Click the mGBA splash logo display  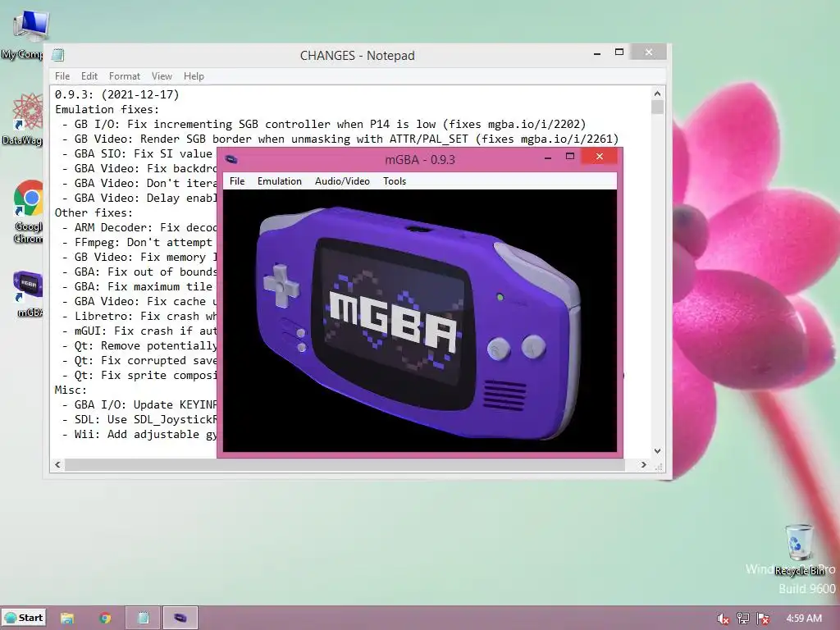419,321
